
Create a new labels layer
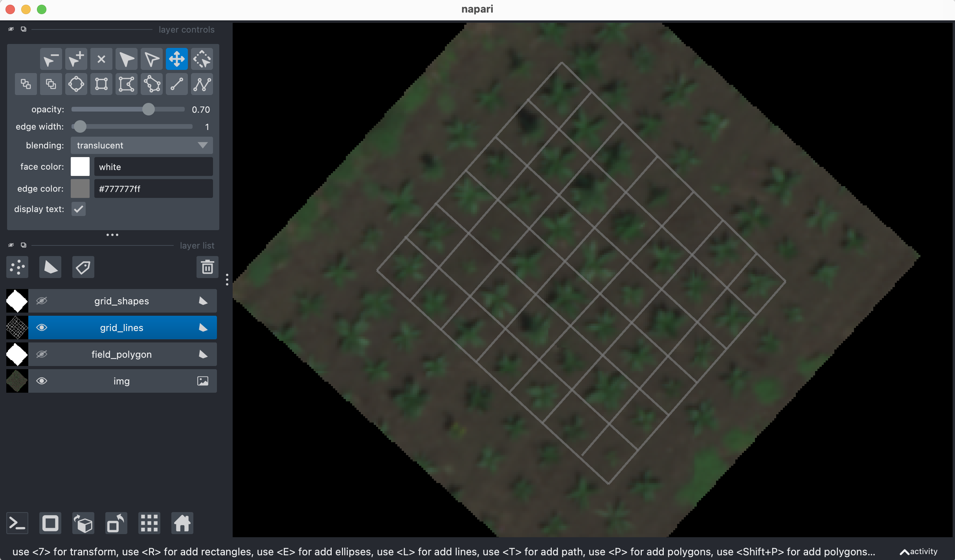(x=83, y=267)
